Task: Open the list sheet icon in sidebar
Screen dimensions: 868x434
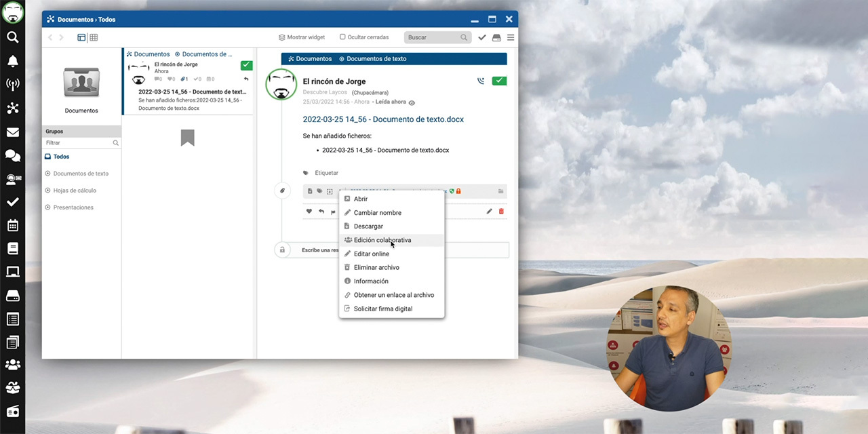Action: tap(12, 319)
